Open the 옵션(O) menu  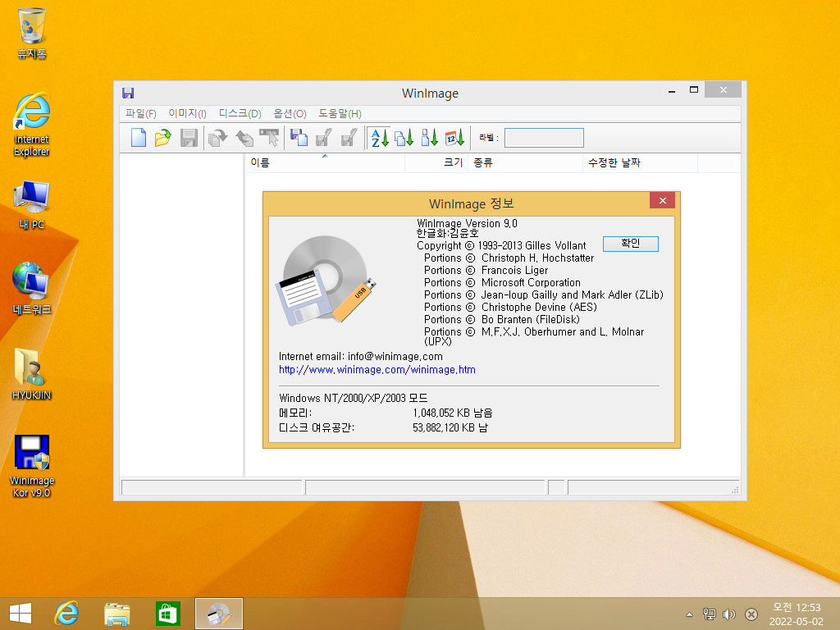pos(290,113)
